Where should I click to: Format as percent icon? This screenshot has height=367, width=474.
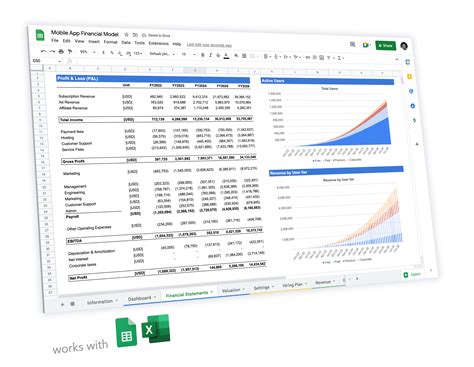tap(112, 53)
